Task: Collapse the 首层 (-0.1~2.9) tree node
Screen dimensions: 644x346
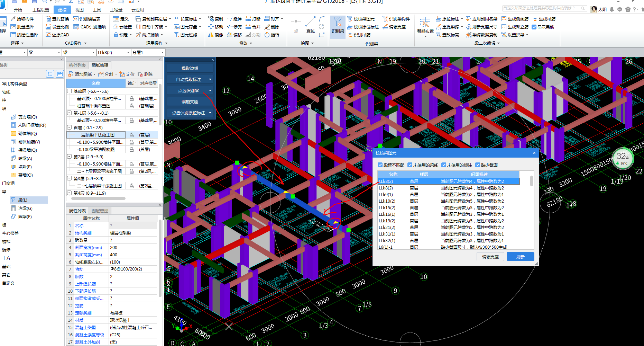Action: [69, 127]
